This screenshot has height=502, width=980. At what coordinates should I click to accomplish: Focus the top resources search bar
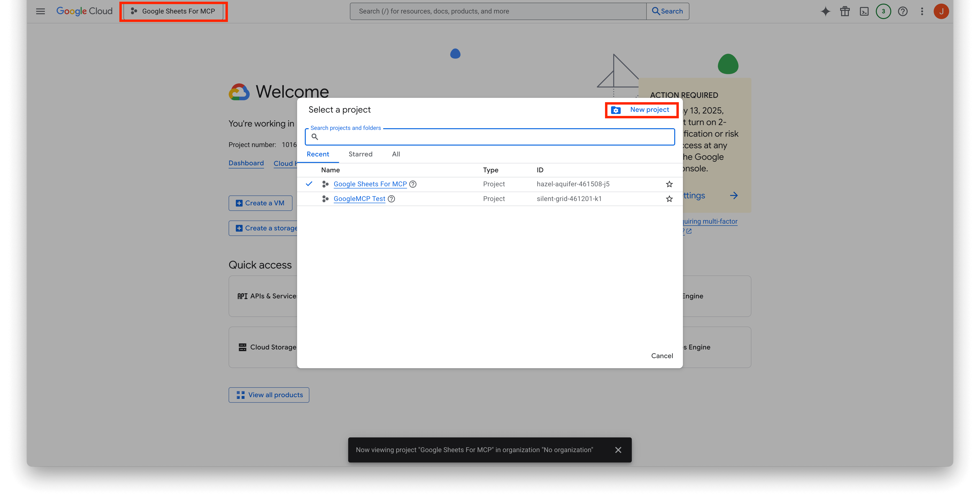[x=498, y=11]
